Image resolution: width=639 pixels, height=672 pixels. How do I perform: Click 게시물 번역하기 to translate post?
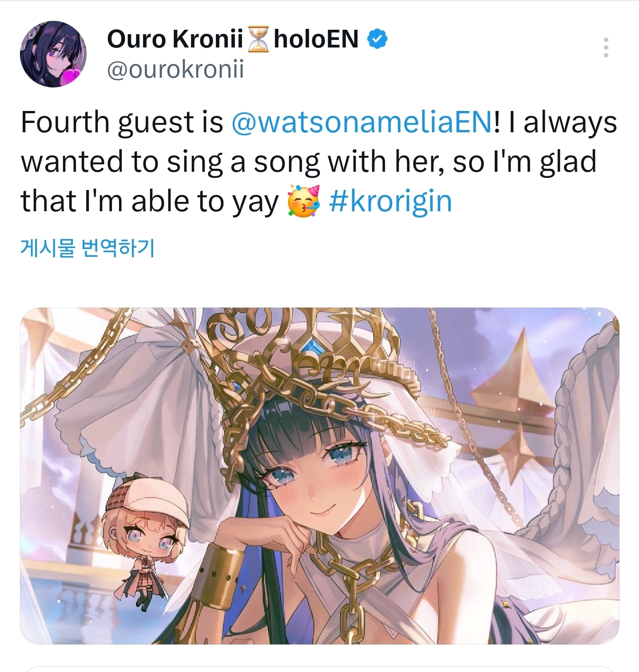point(87,247)
